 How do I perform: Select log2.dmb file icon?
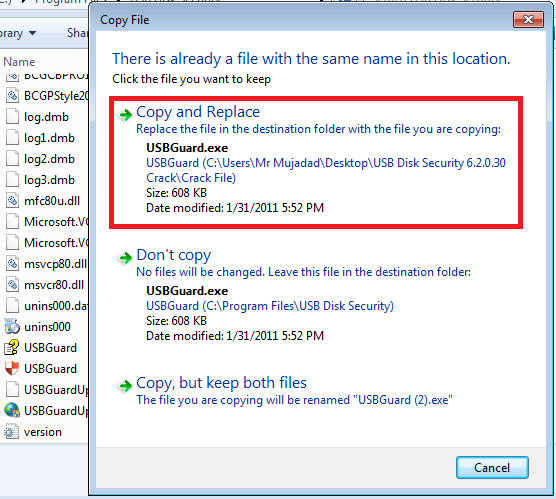pyautogui.click(x=12, y=159)
